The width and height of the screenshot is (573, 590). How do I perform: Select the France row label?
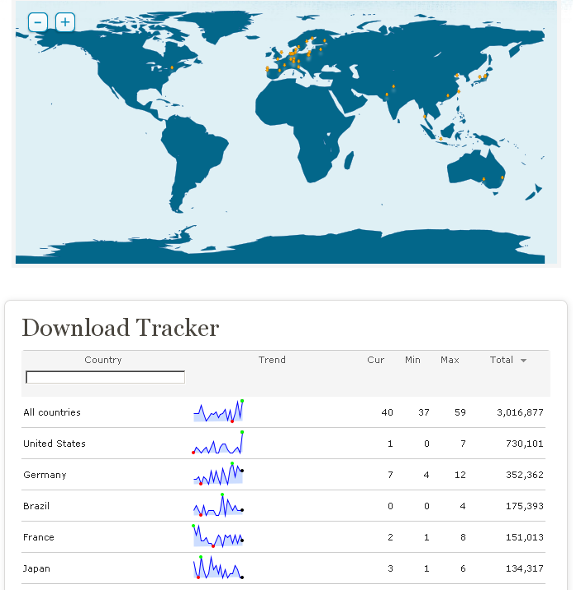tap(39, 537)
